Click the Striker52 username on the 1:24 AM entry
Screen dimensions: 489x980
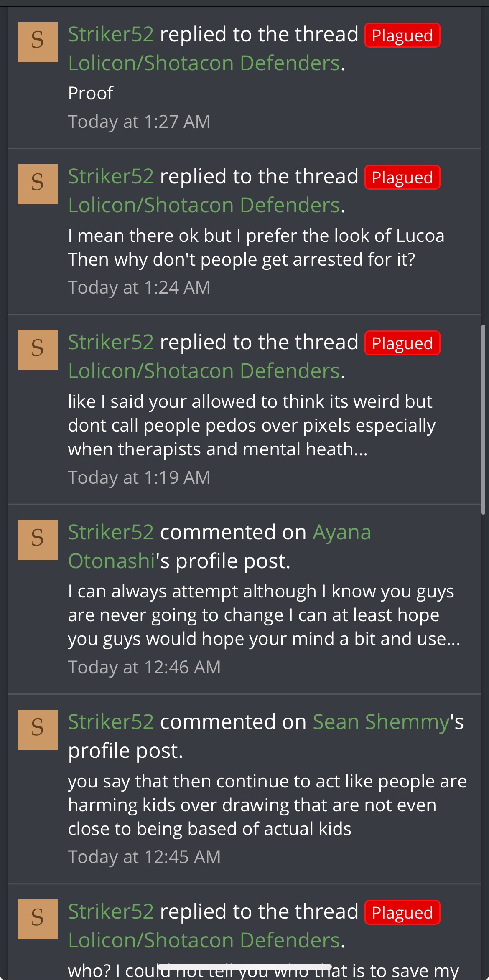[x=111, y=176]
